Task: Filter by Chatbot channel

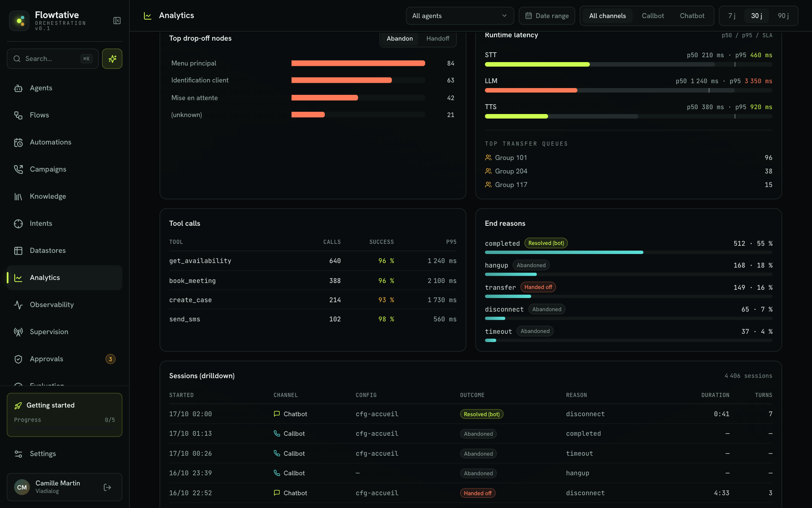Action: 692,16
